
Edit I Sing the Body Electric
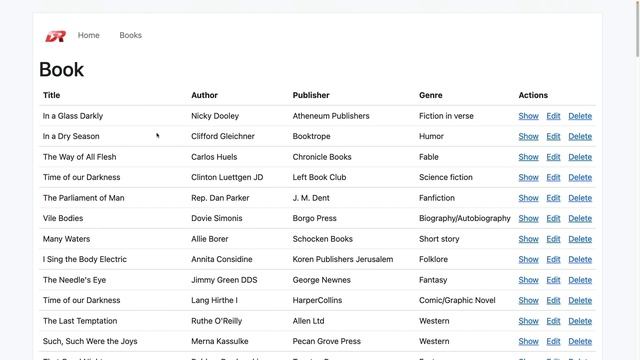click(x=553, y=259)
